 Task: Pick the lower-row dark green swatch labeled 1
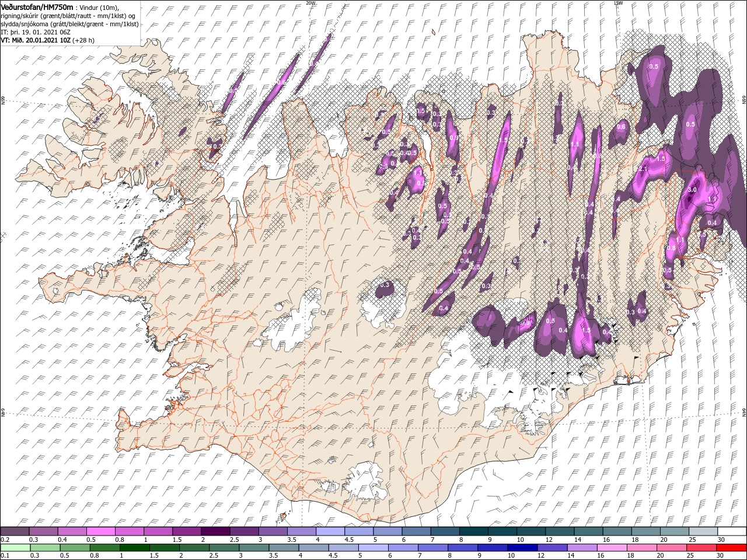click(x=134, y=547)
